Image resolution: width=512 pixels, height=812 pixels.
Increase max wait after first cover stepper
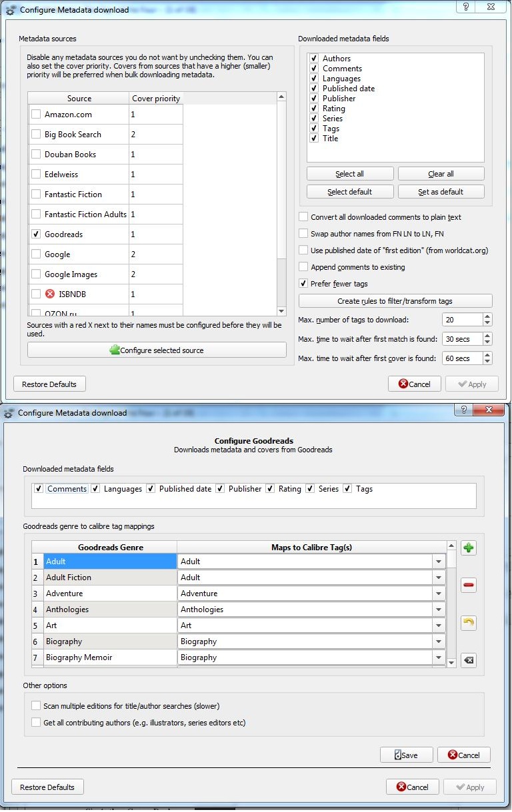pyautogui.click(x=487, y=355)
